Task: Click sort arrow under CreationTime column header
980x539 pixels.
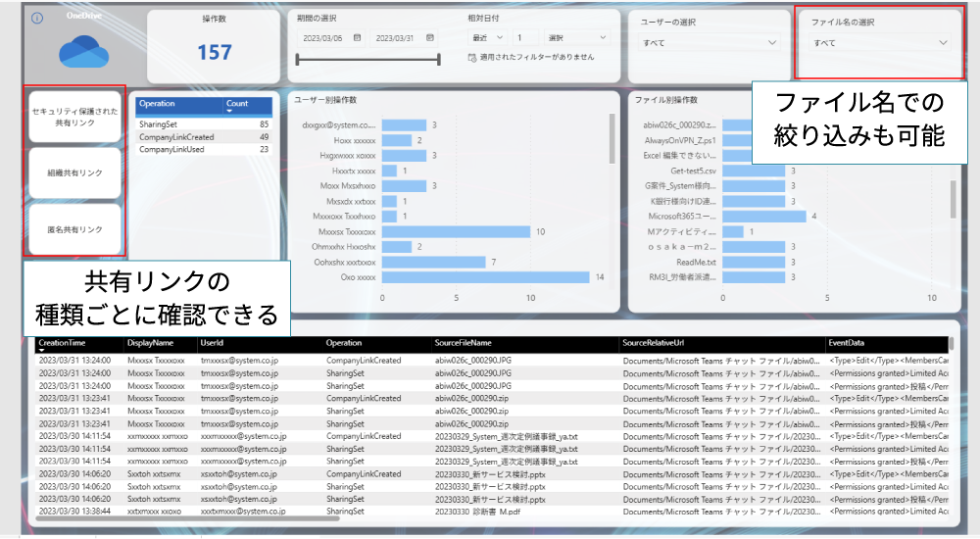Action: click(43, 351)
